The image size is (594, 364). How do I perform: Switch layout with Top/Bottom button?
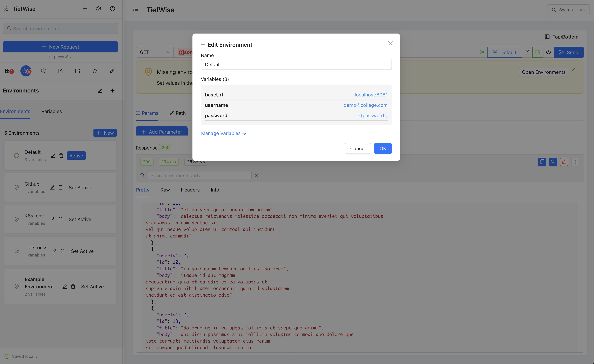[x=561, y=37]
